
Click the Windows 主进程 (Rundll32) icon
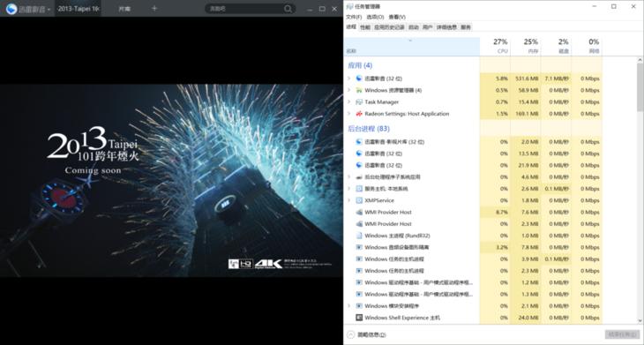pyautogui.click(x=359, y=236)
